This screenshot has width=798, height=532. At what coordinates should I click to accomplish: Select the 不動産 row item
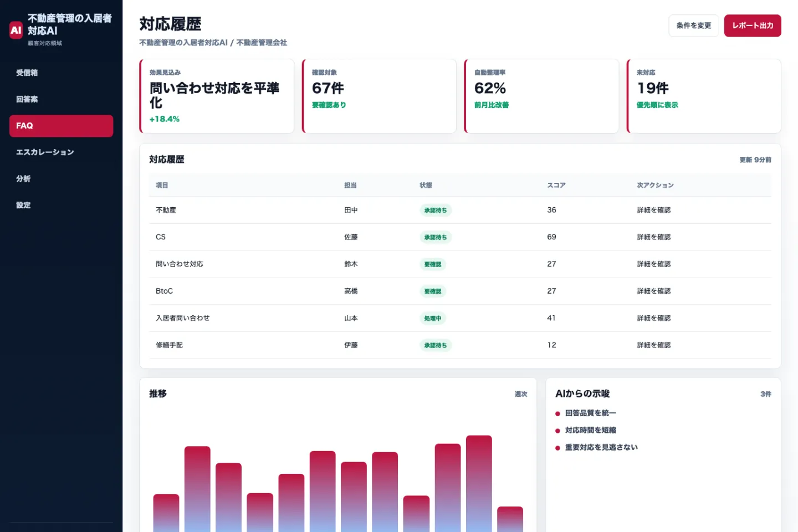[x=166, y=210]
